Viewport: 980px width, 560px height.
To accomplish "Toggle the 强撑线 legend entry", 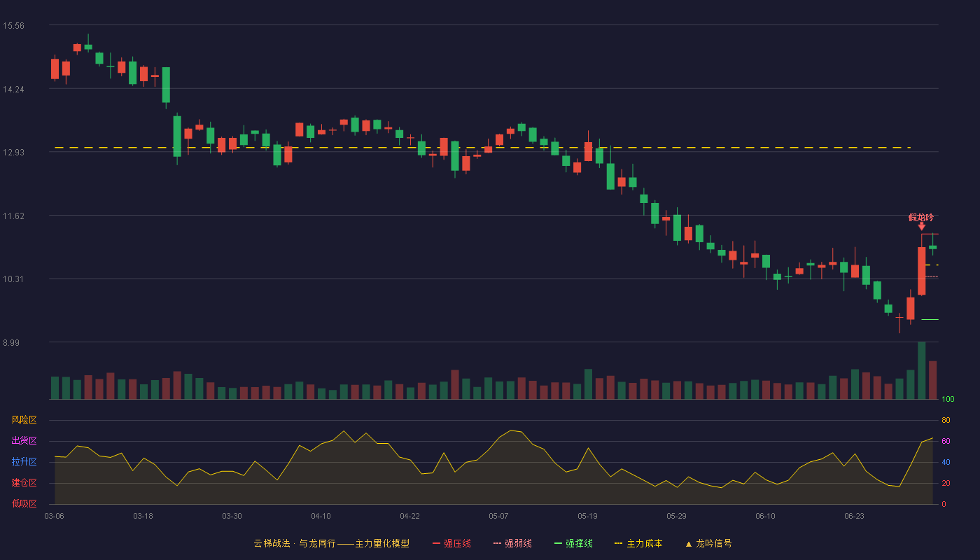I will 573,543.
